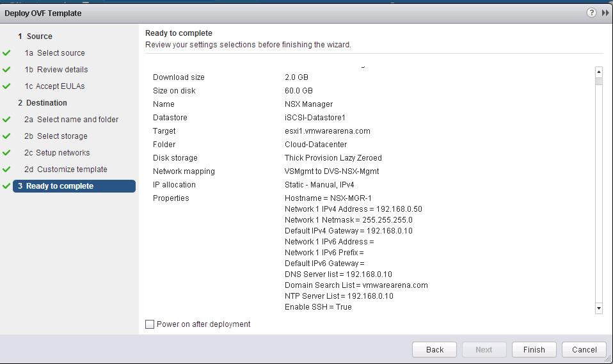This screenshot has height=364, width=613.
Task: Click the 'iSCSI-Datastore1' datastore value
Action: pos(315,117)
